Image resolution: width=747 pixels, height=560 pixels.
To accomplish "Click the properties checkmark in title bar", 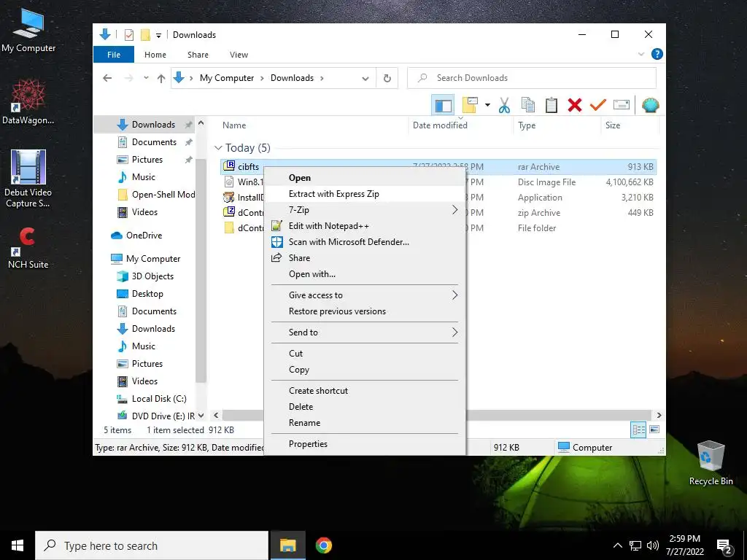I will pyautogui.click(x=128, y=35).
